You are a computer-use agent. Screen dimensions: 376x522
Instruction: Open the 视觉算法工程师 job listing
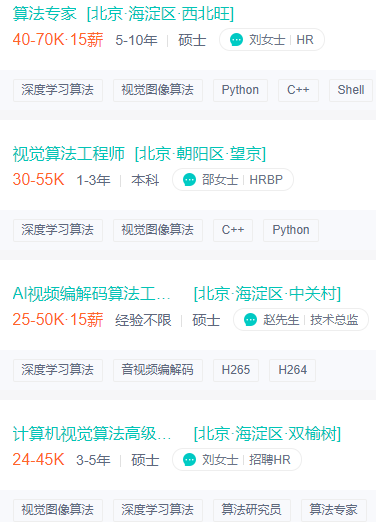pos(69,154)
